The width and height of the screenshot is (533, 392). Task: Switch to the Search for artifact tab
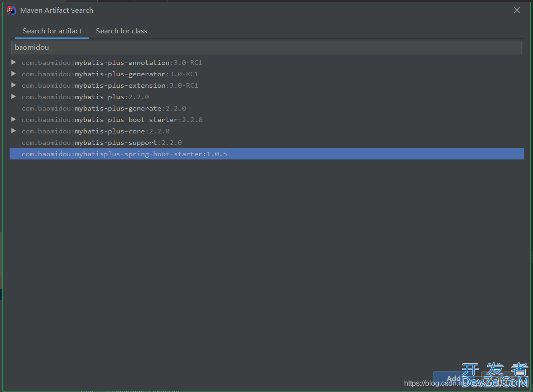coord(52,31)
